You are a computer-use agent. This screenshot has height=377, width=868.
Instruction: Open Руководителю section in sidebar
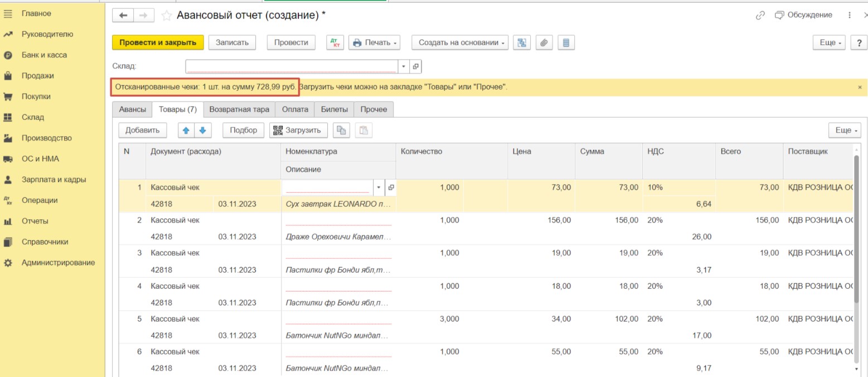point(47,34)
